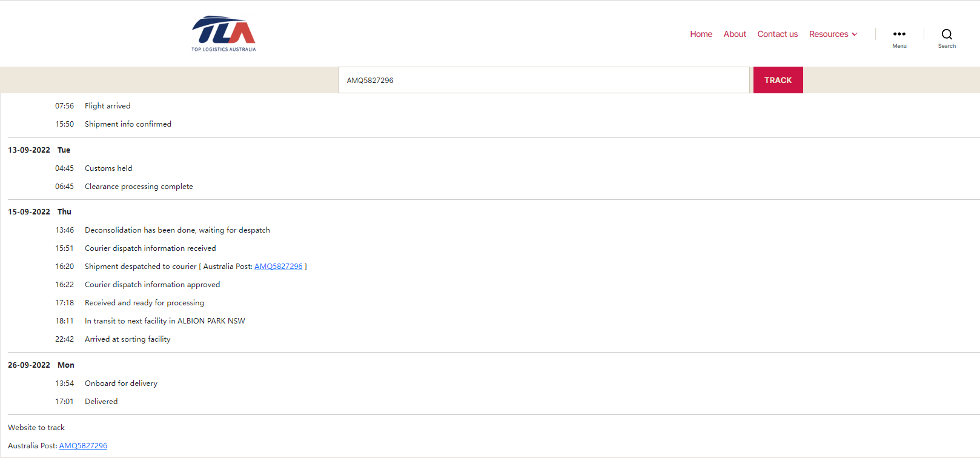The width and height of the screenshot is (980, 458).
Task: Open AMQ5827296 link in the despatched-to-courier row
Action: click(x=278, y=267)
